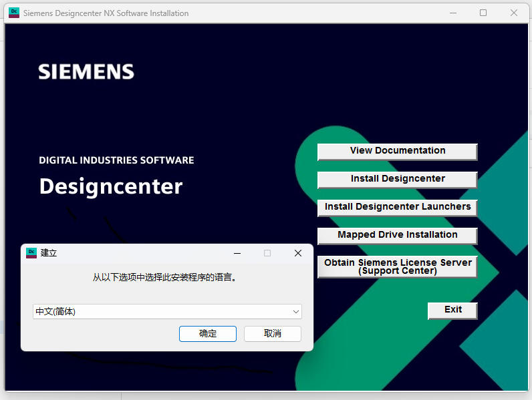Launch Install Designcenter Launchers
The height and width of the screenshot is (400, 532).
(x=397, y=208)
